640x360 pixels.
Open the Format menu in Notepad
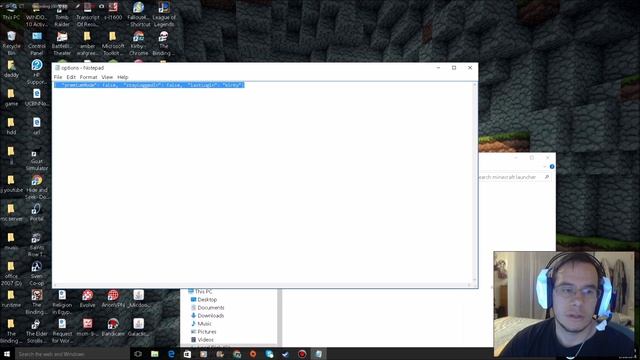(88, 77)
